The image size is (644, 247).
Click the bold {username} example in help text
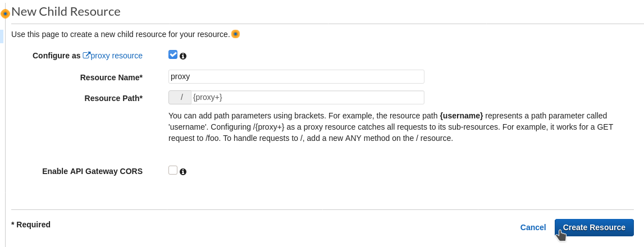[461, 116]
